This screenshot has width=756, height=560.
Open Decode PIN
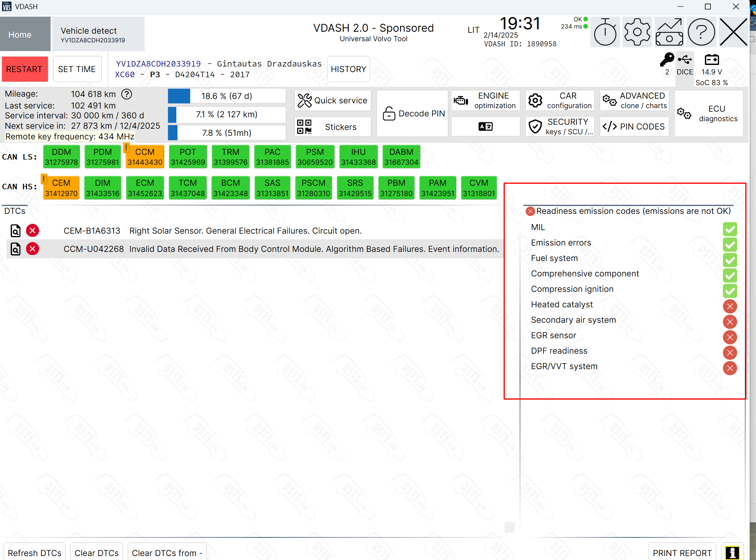412,114
